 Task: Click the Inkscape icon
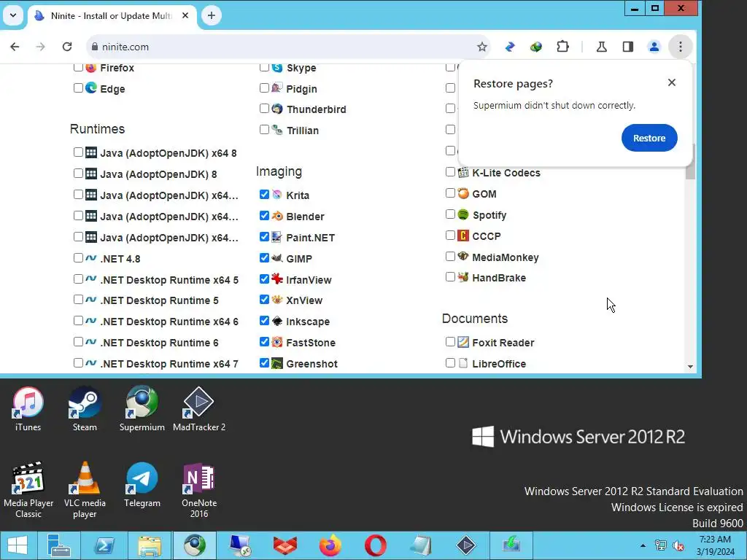[x=276, y=321]
